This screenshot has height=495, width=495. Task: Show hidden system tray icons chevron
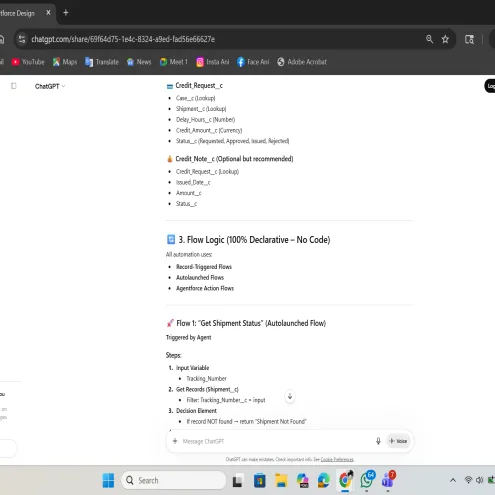click(453, 480)
